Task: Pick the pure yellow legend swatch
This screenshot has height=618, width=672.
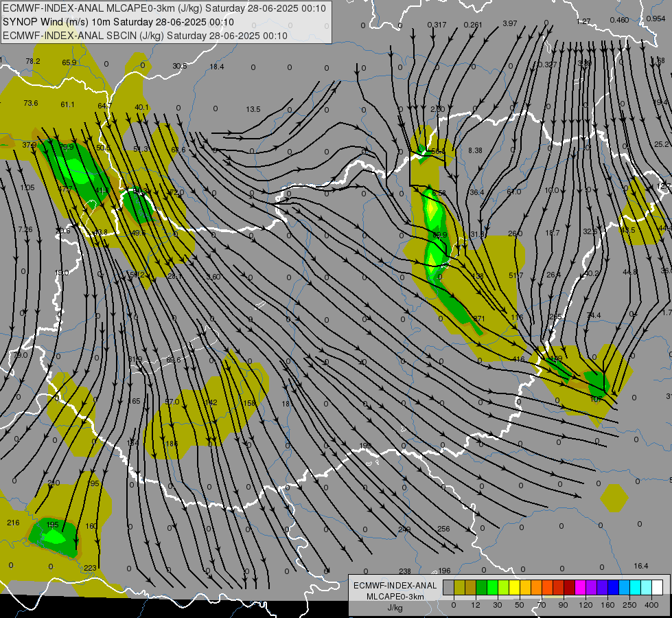Action: pos(514,587)
